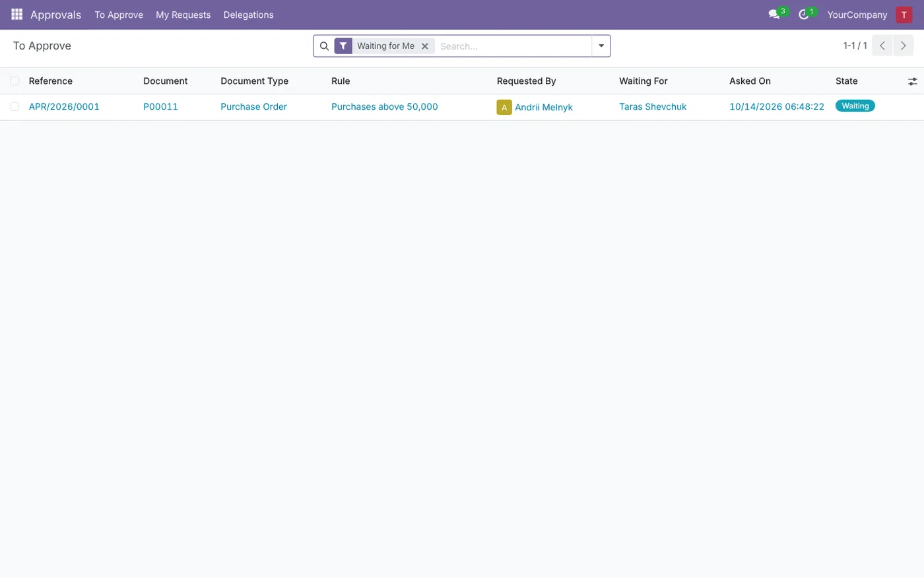Select the APR/2026/0001 row checkbox
The width and height of the screenshot is (924, 578).
(x=15, y=106)
